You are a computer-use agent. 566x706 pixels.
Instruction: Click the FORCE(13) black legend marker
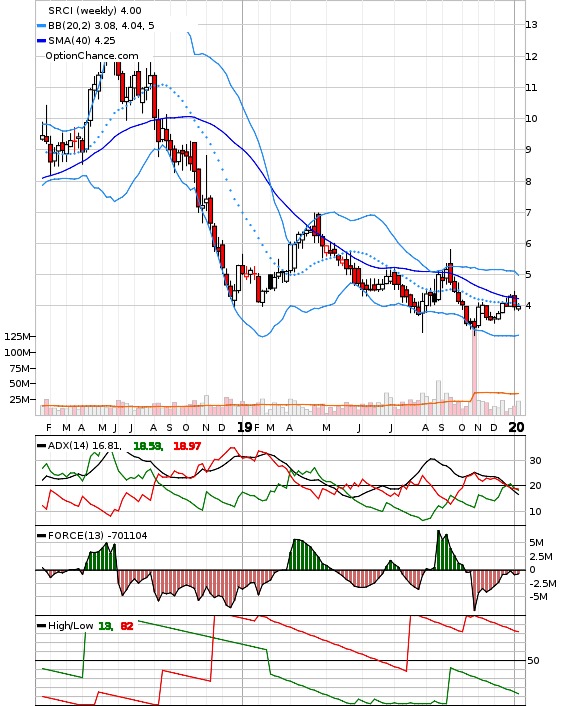coord(41,536)
